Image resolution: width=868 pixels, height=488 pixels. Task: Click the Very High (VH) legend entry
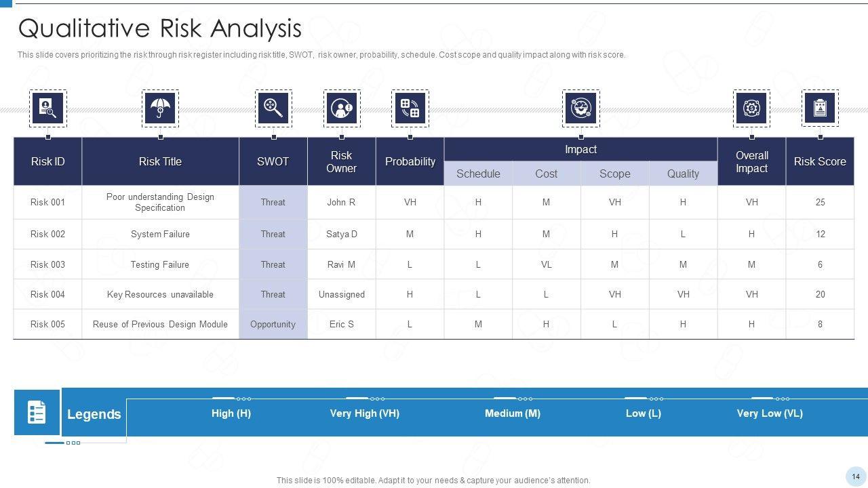click(364, 413)
